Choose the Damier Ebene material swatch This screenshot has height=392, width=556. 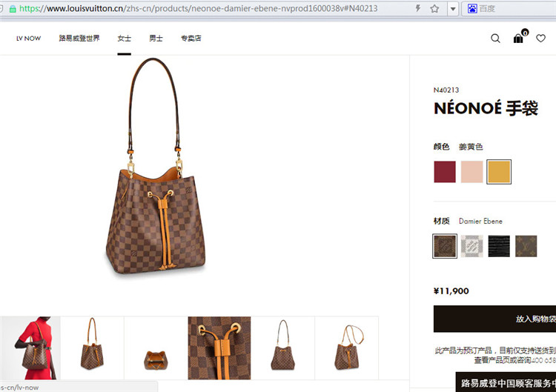445,246
